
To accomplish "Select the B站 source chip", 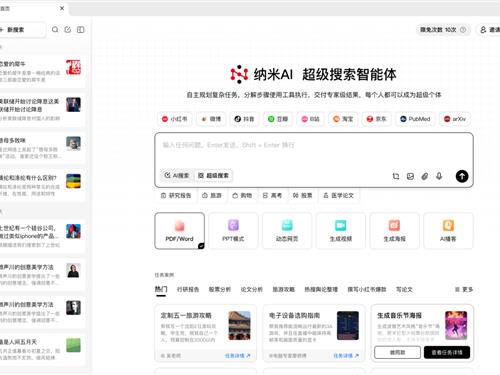I will coord(310,119).
